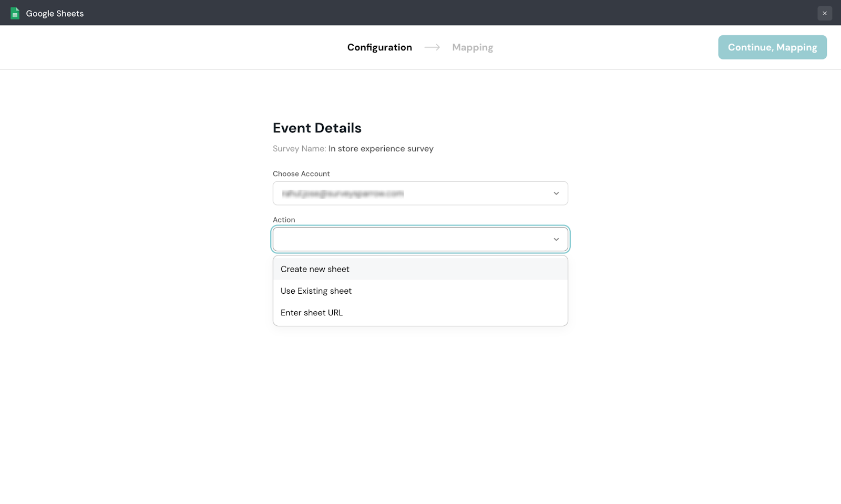Click the Action field label
The width and height of the screenshot is (841, 504).
pyautogui.click(x=284, y=220)
